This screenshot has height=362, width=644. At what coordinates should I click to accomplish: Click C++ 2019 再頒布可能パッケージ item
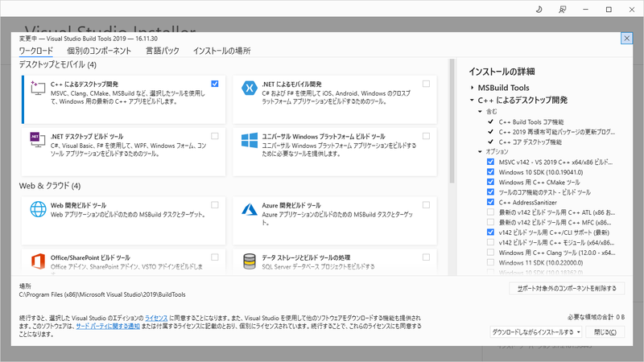coord(557,132)
